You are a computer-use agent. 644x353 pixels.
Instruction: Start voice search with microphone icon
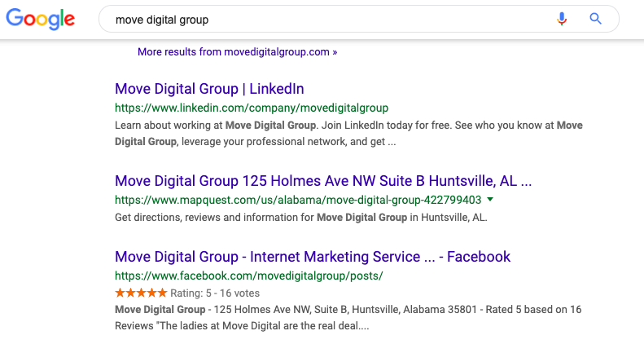(x=562, y=19)
